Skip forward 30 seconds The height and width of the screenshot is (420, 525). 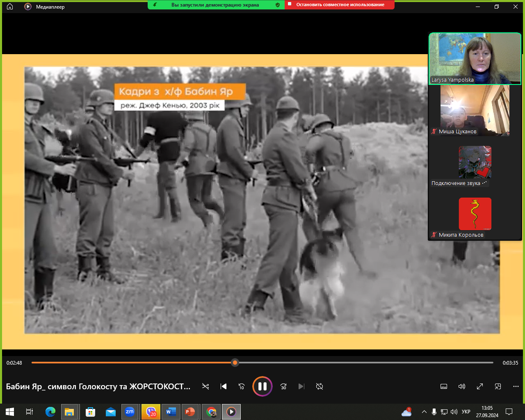tap(283, 386)
